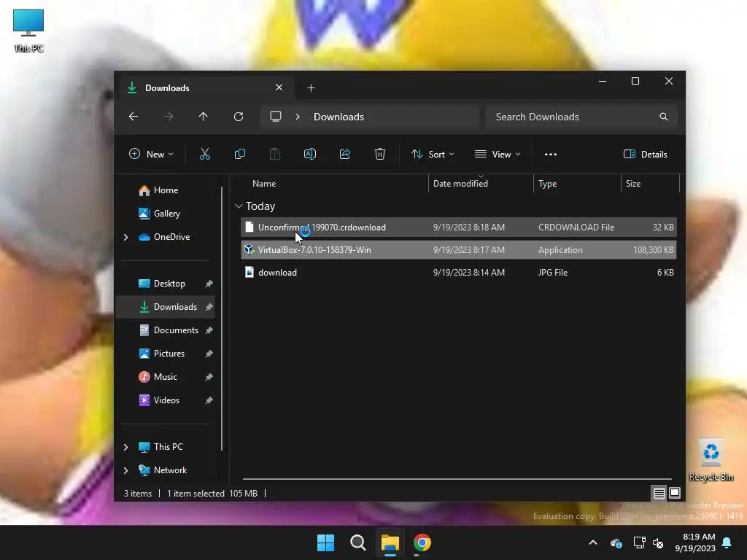Open the New dropdown menu

[151, 155]
